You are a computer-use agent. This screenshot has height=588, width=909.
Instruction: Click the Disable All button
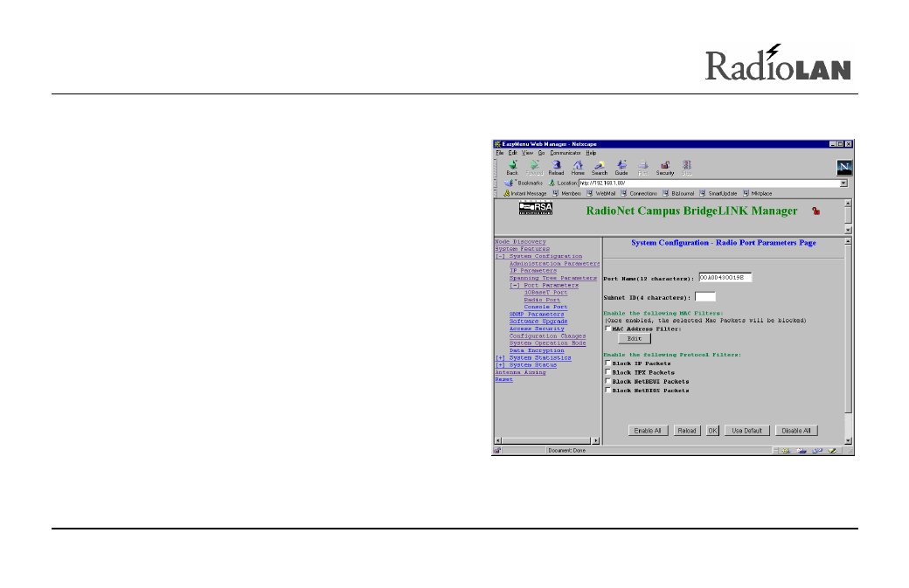[796, 431]
